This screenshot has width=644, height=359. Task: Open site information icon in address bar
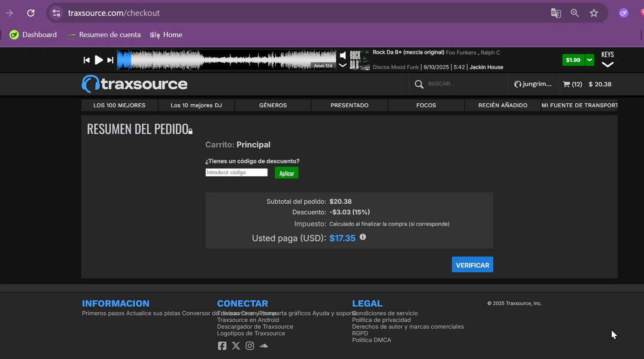56,13
